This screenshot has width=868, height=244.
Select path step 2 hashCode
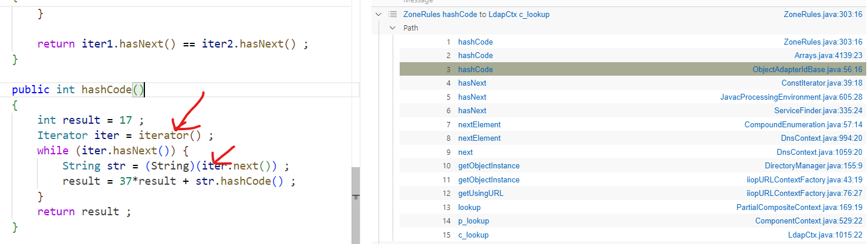[x=475, y=56]
